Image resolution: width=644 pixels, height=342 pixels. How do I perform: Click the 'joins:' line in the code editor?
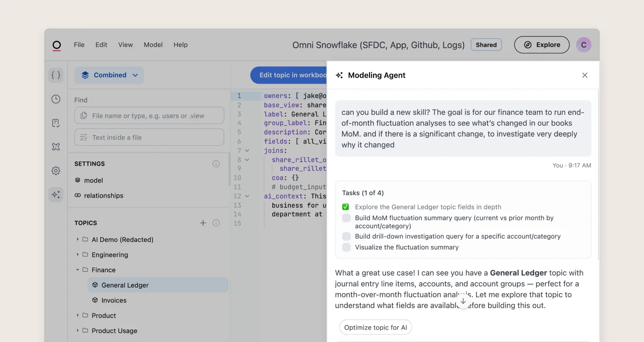coord(276,150)
